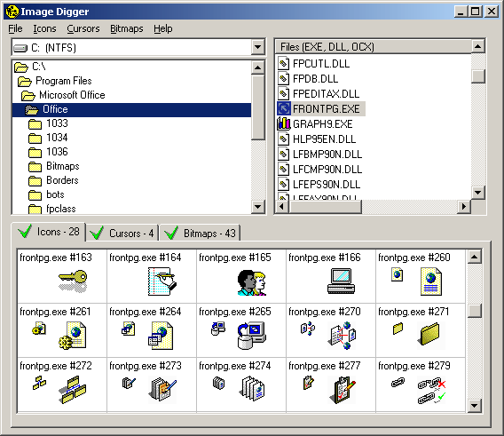
Task: Open the Icons menu
Action: click(44, 28)
